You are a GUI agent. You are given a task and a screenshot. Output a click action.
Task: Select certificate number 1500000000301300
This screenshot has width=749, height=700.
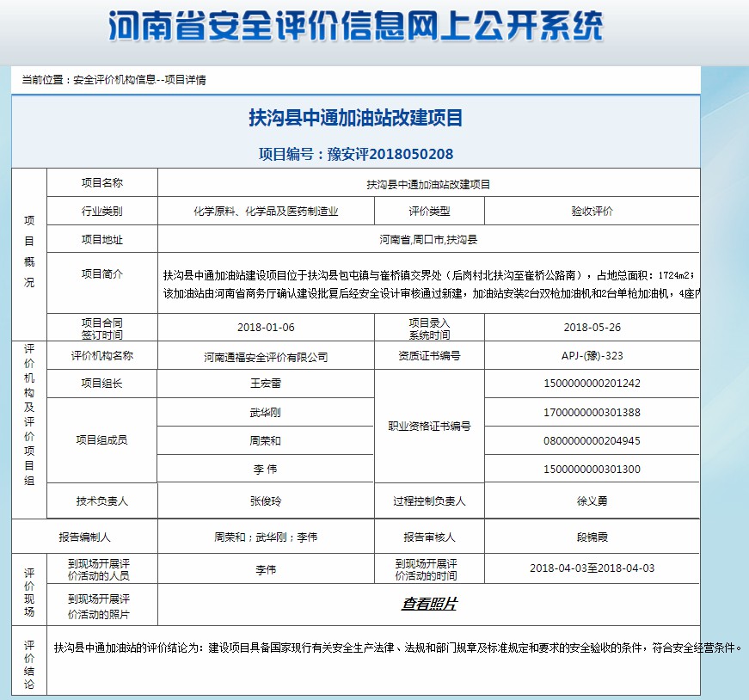pos(592,470)
